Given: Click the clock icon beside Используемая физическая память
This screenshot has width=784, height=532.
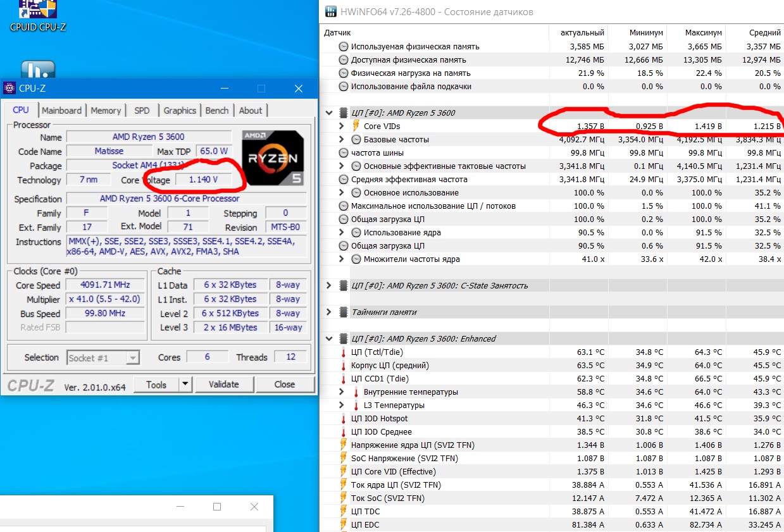Looking at the screenshot, I should coord(344,46).
